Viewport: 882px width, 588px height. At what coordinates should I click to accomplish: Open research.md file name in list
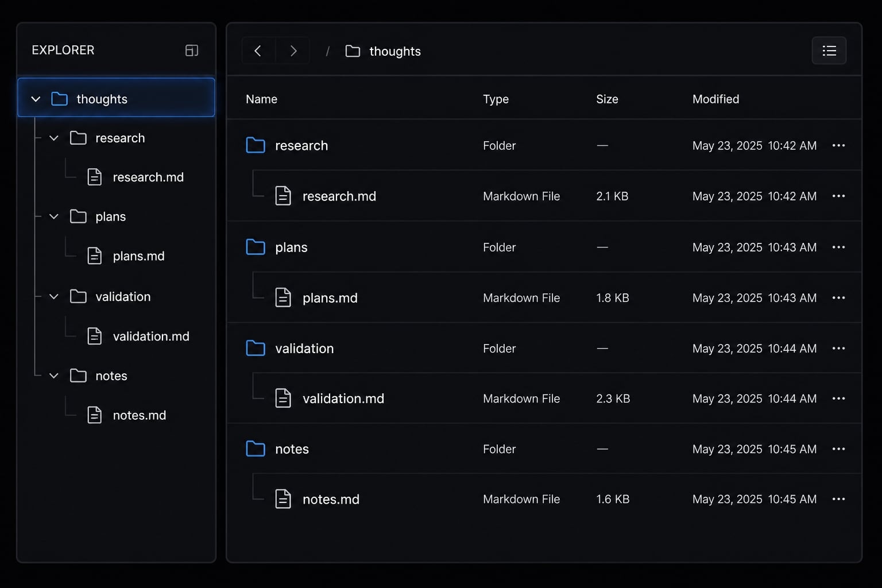tap(339, 196)
